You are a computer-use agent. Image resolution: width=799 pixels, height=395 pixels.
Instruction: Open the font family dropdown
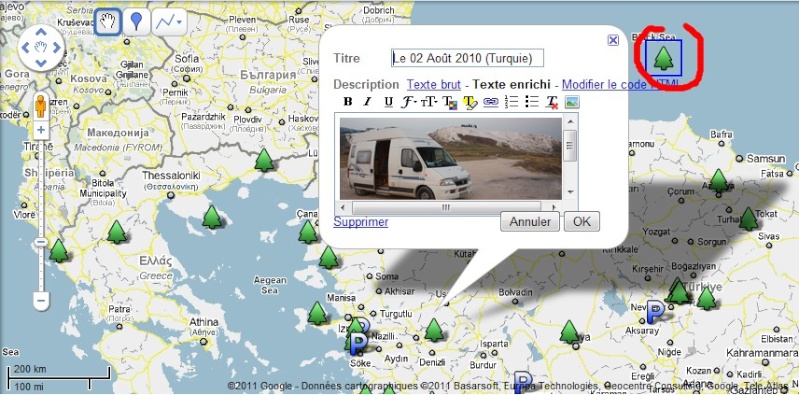tap(409, 102)
